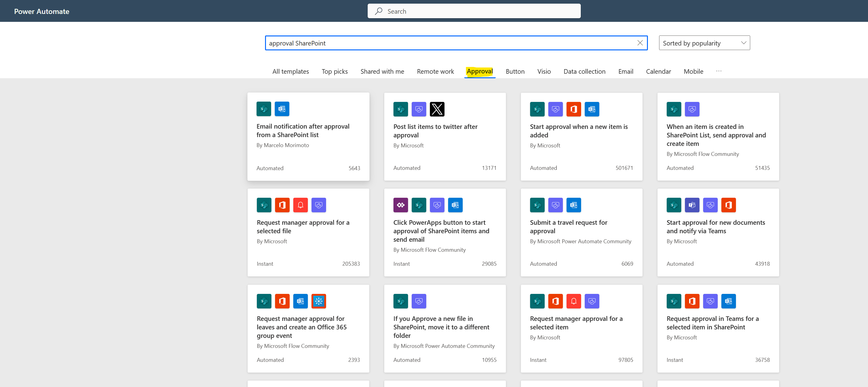Open Click PowerApps button to start approval template

pyautogui.click(x=445, y=233)
